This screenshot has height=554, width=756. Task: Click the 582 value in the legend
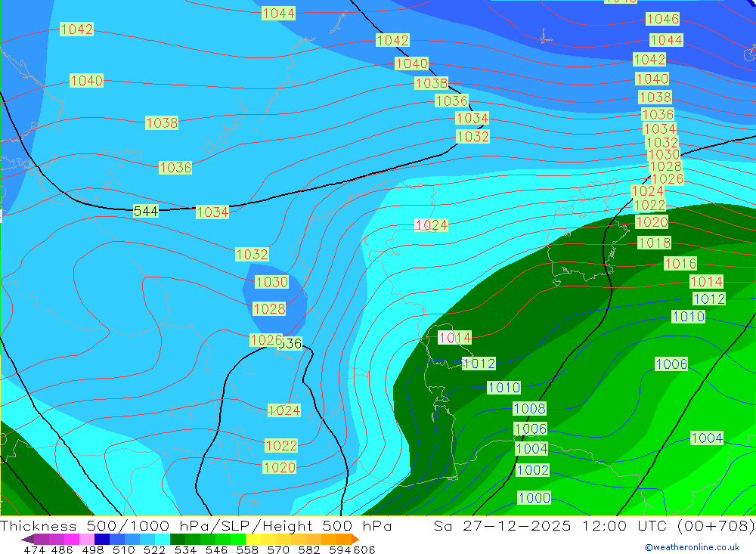coord(309,549)
